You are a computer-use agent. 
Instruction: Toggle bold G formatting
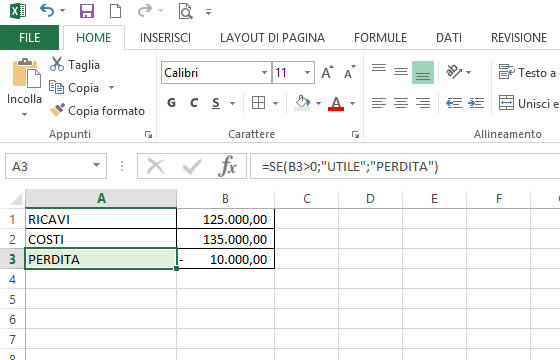(171, 103)
